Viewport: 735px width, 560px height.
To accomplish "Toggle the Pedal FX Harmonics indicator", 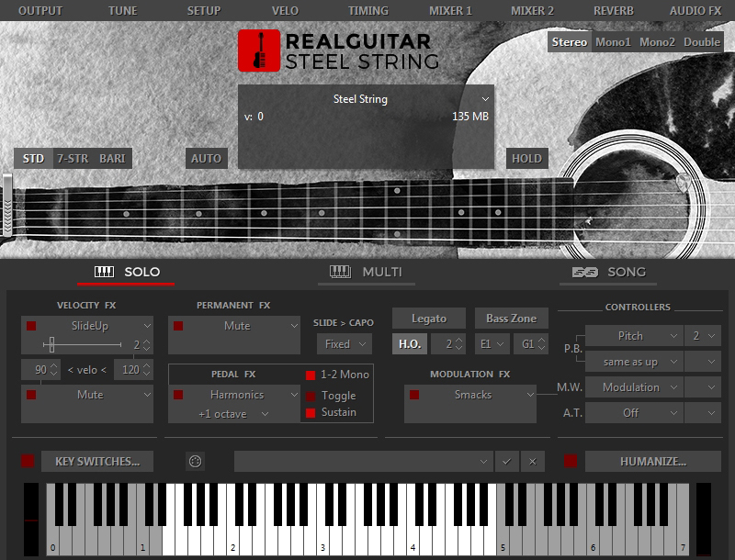I will click(x=178, y=395).
